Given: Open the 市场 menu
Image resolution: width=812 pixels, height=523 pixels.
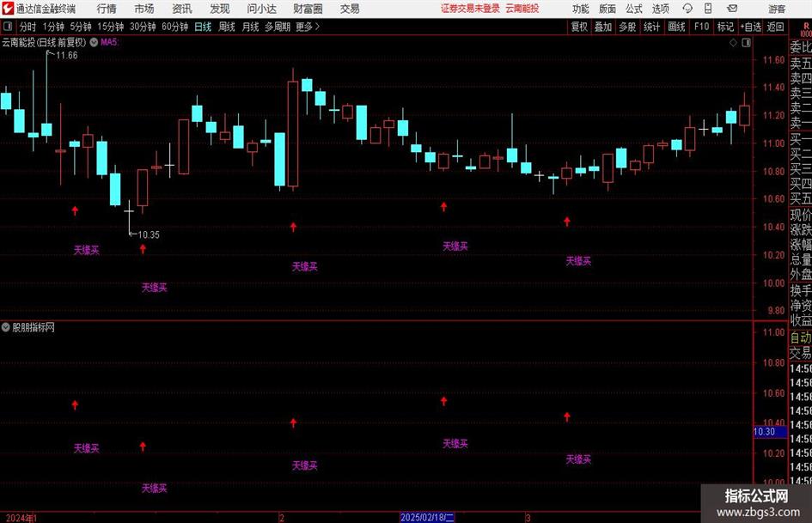Looking at the screenshot, I should [144, 9].
